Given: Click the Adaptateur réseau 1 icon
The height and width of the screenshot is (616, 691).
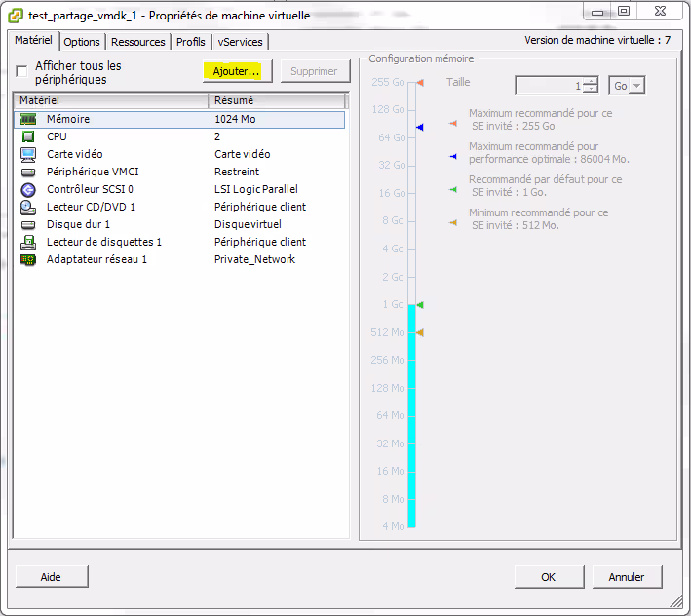Looking at the screenshot, I should (x=28, y=259).
